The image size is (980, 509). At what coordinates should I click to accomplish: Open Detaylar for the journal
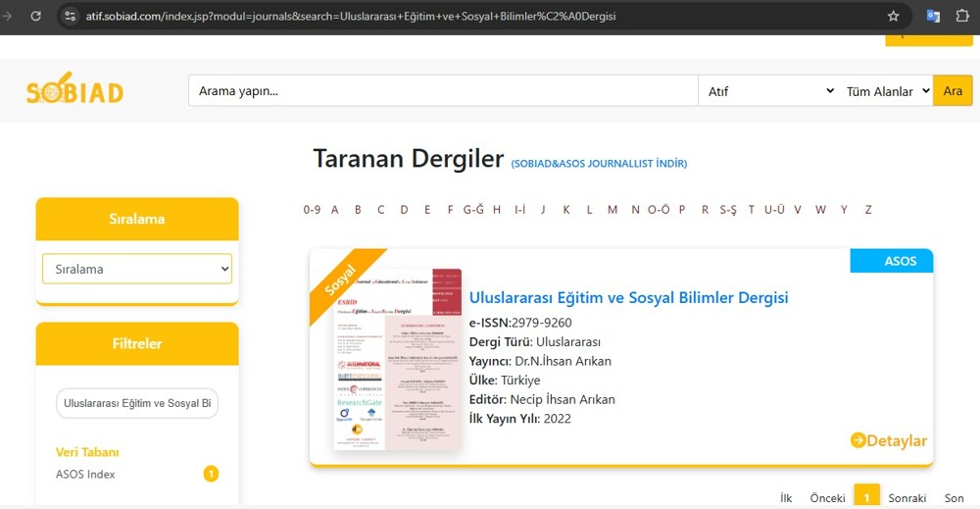[888, 440]
